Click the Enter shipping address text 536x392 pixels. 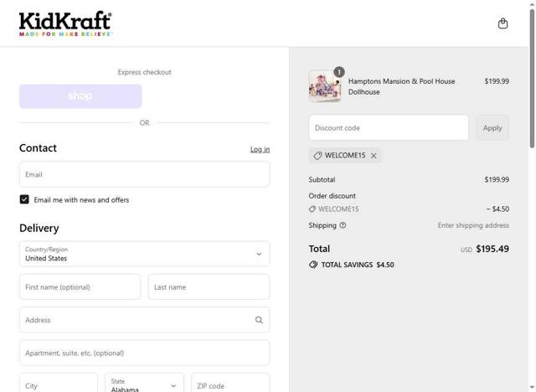[x=473, y=225]
